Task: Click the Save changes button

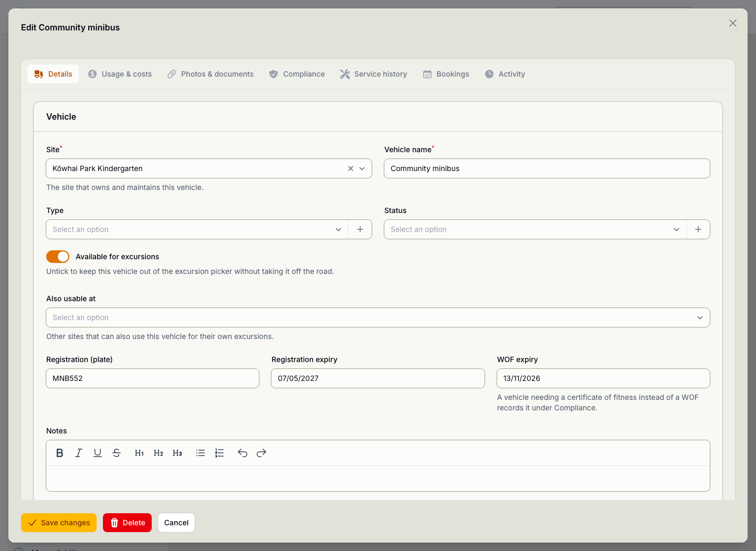Action: [x=59, y=523]
